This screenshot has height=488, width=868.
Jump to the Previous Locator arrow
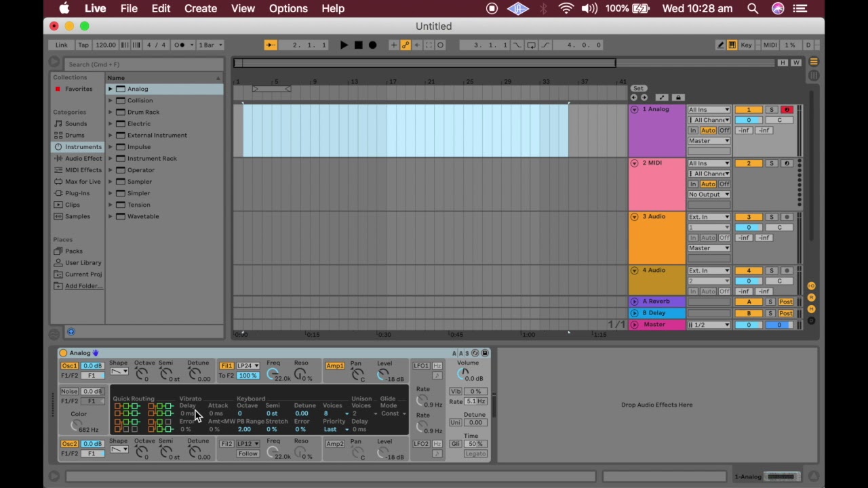(x=633, y=98)
